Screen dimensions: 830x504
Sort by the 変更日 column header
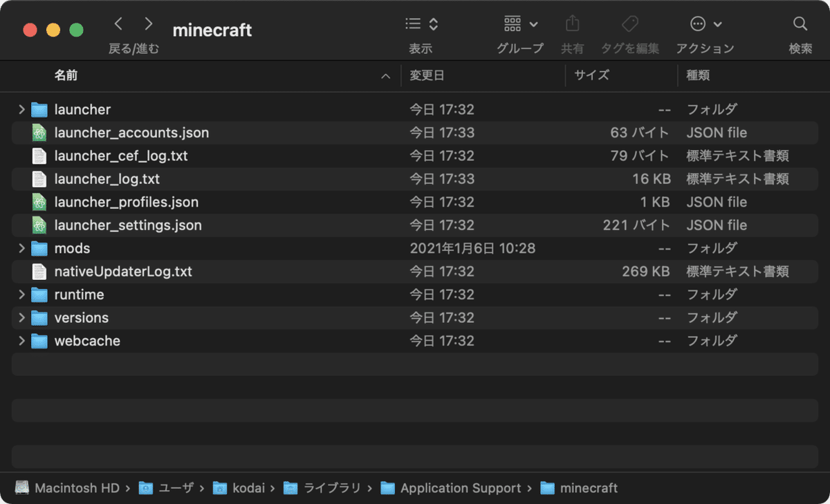(x=427, y=75)
